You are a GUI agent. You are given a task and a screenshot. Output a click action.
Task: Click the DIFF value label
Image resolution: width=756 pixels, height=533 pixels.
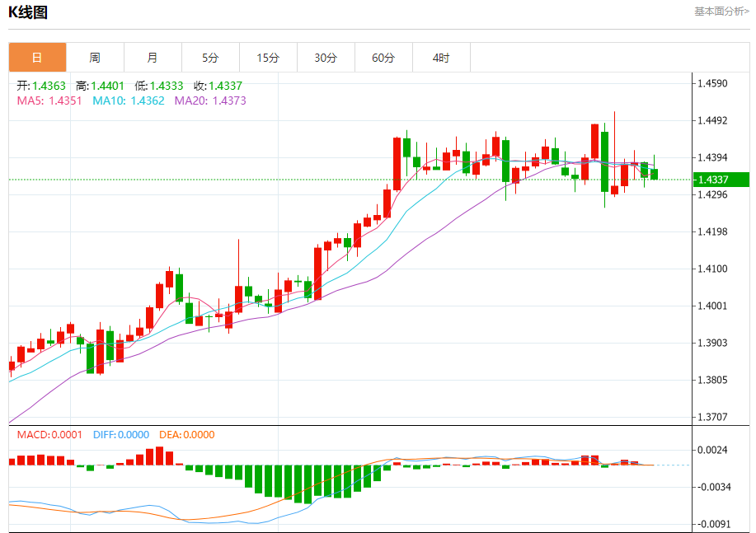point(121,435)
